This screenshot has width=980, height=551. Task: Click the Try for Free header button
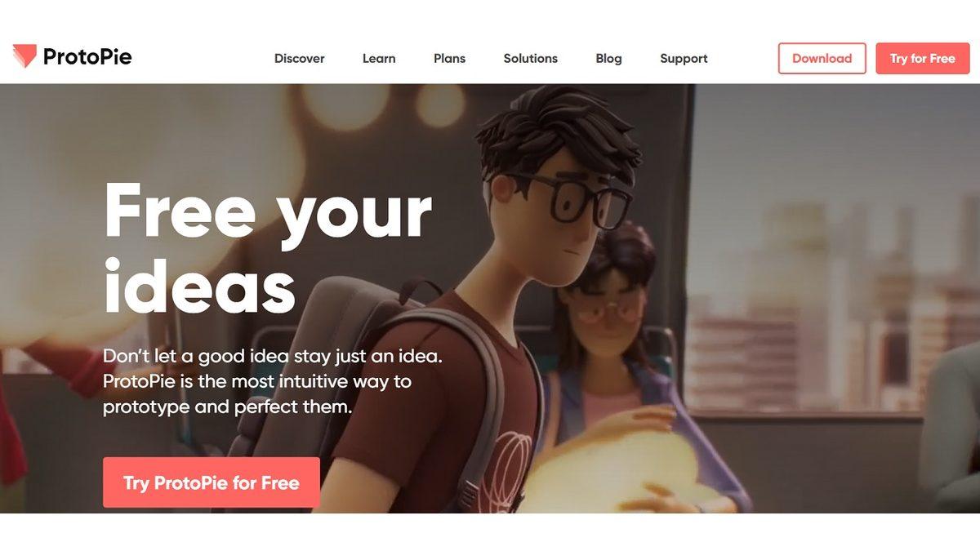923,59
